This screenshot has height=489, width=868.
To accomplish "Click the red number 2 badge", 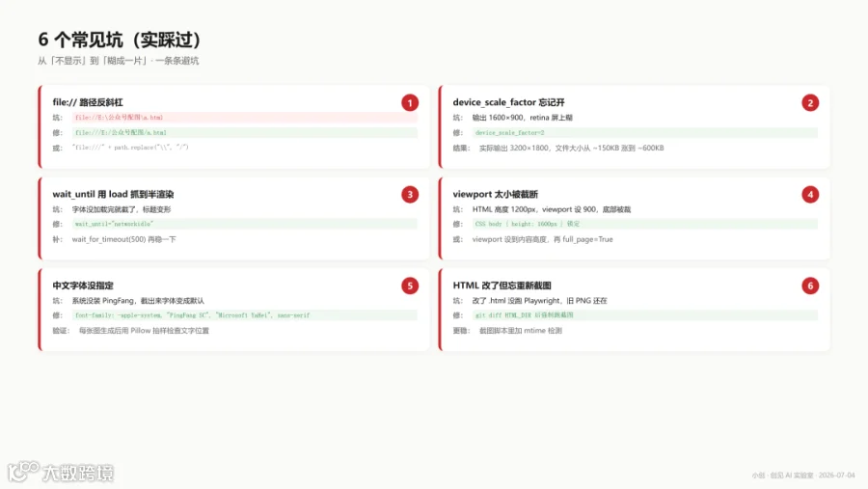I will [810, 103].
